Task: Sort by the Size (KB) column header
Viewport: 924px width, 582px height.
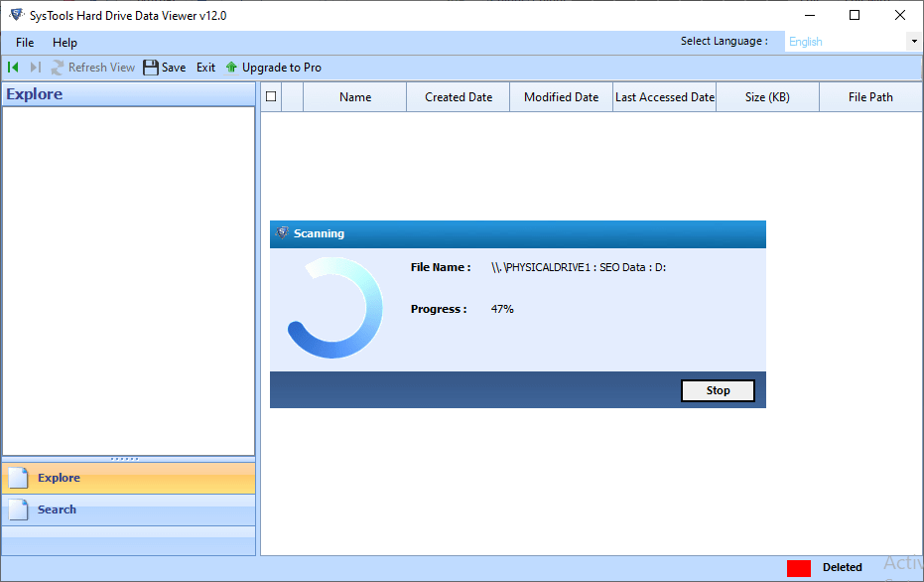Action: click(x=767, y=96)
